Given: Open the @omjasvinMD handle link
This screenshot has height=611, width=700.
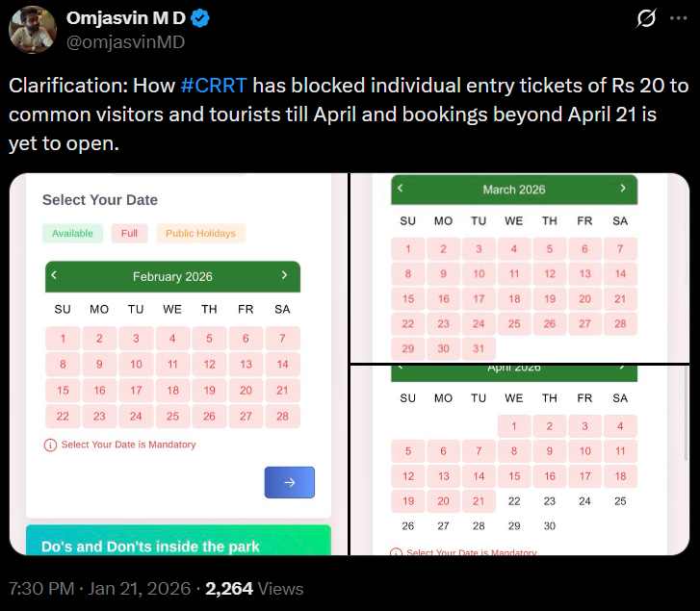Looking at the screenshot, I should [125, 42].
